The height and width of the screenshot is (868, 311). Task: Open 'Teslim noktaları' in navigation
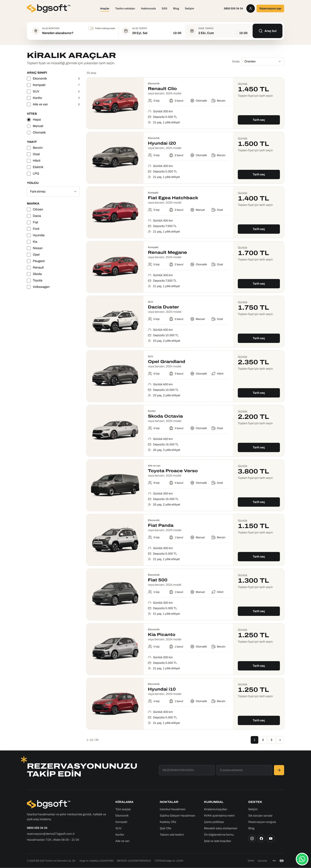point(125,8)
